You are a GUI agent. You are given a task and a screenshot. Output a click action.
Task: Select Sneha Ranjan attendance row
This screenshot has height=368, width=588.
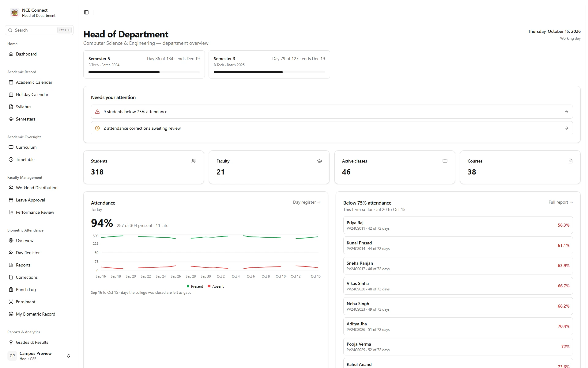[458, 266]
